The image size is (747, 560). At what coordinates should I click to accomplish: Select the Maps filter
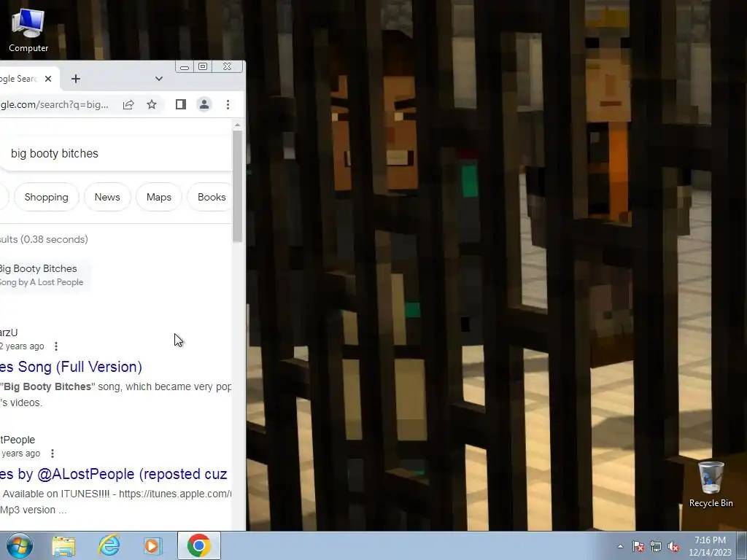point(158,197)
